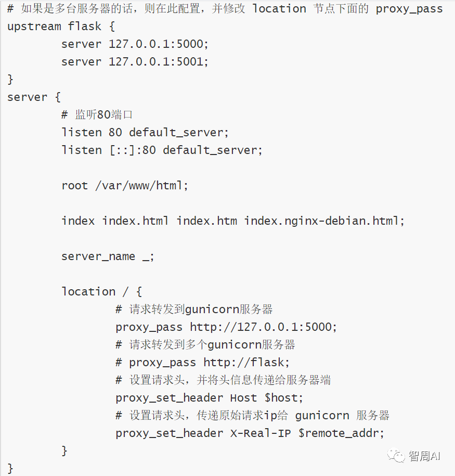The width and height of the screenshot is (455, 476).
Task: Click the 'location / {' line
Action: coord(102,292)
